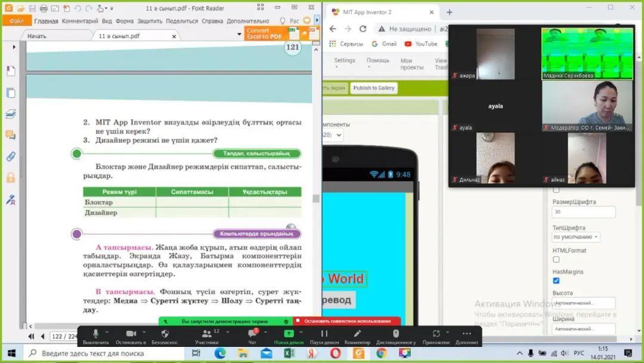This screenshot has height=363, width=644.
Task: Open the Bookmarks panel in Foxit sidebar
Action: (11, 70)
